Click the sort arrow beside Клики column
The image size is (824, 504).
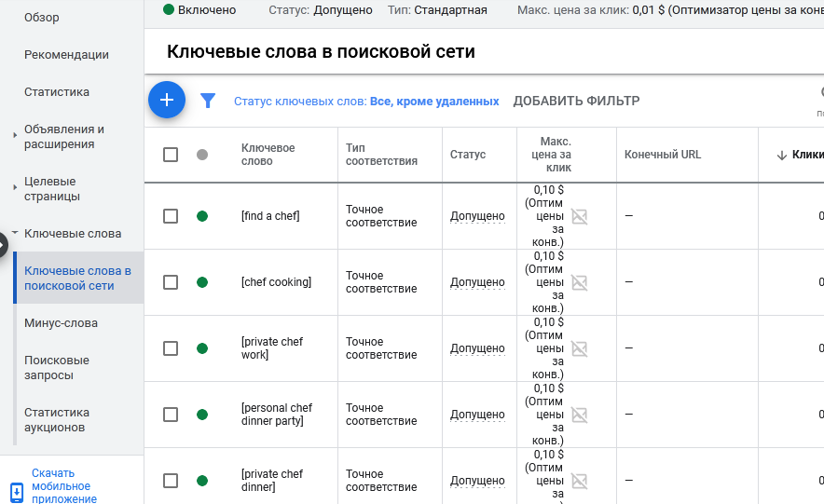click(x=782, y=155)
